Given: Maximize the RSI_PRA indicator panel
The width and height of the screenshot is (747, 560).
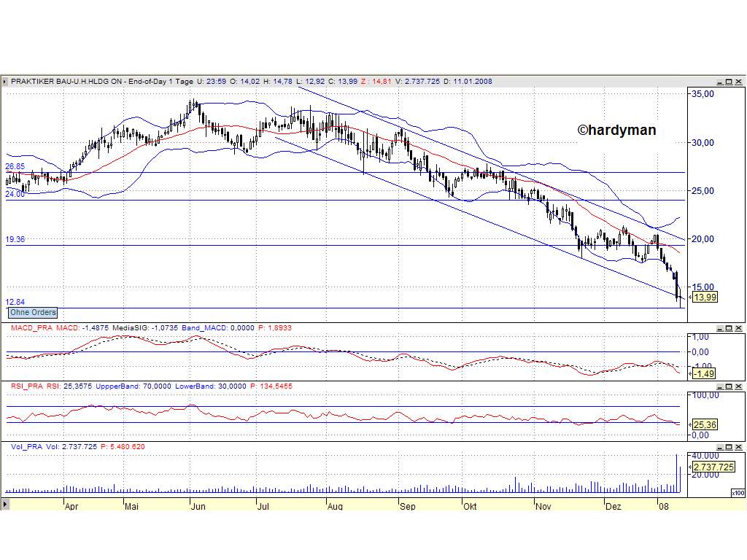Looking at the screenshot, I should click(729, 386).
